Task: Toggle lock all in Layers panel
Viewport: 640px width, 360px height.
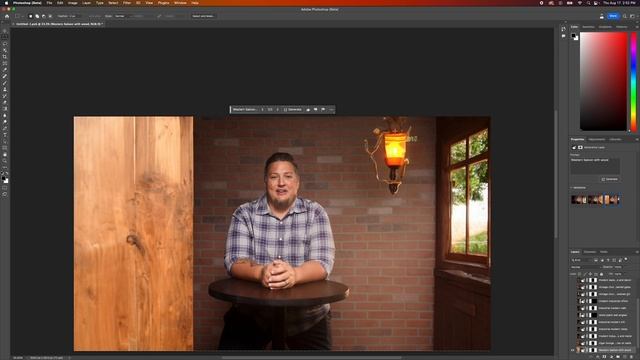Action: pos(602,274)
